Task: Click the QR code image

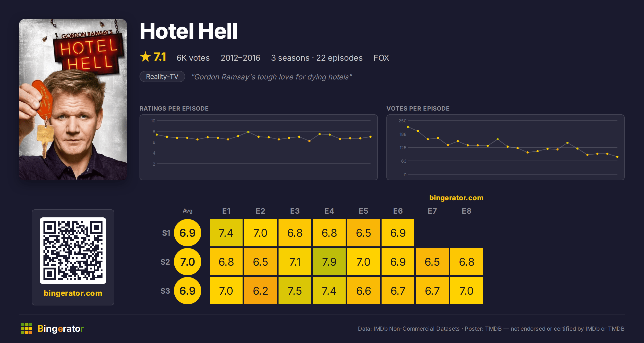Action: pos(73,251)
